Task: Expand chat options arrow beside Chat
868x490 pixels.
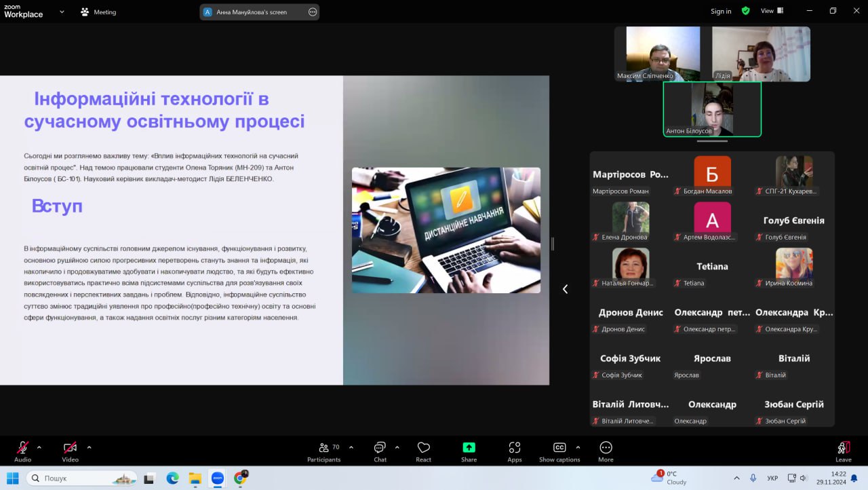Action: click(397, 447)
